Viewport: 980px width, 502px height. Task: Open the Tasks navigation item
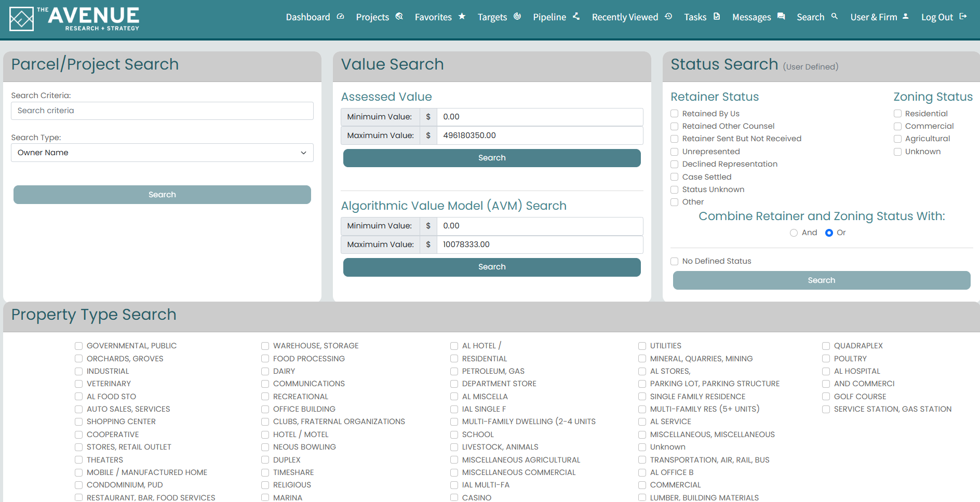pos(695,17)
